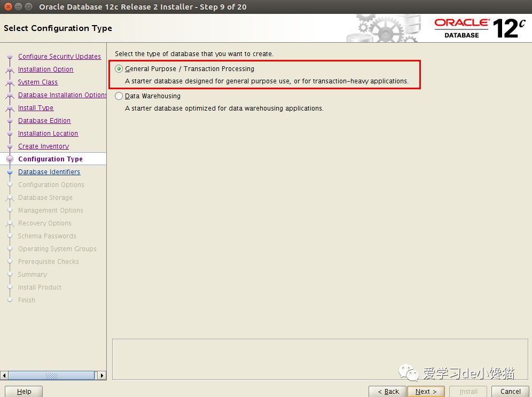Go back with the Back button
This screenshot has height=397, width=532.
click(x=388, y=391)
